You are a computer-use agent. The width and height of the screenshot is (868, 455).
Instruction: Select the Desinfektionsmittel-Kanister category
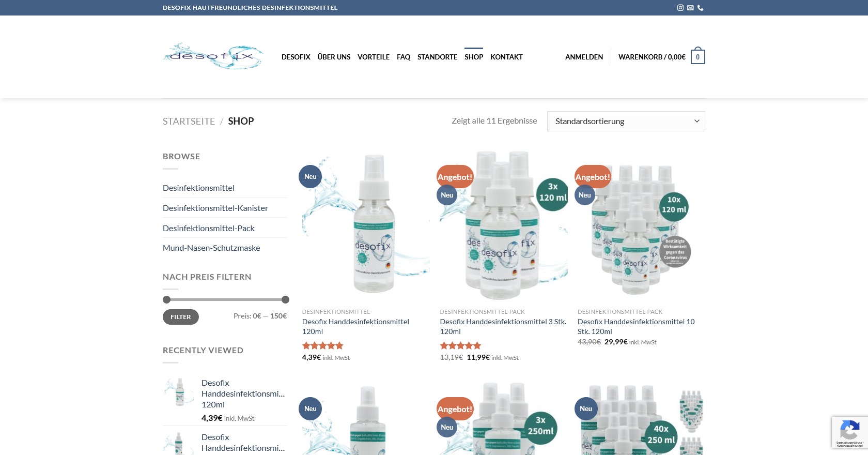(x=215, y=208)
